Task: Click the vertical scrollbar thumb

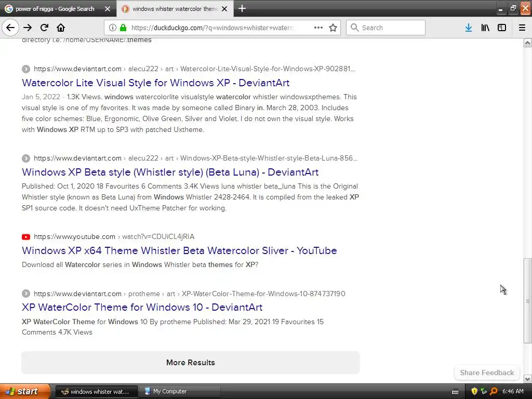Action: pos(528,301)
